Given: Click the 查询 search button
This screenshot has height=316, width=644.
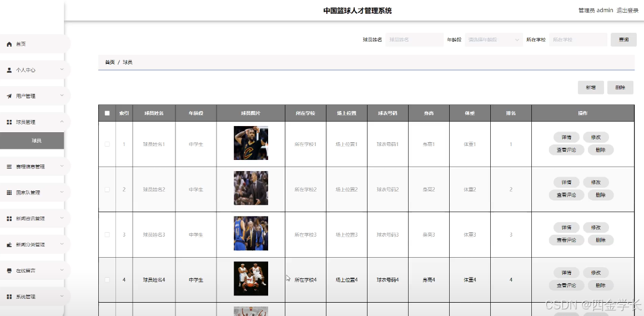Looking at the screenshot, I should pos(623,40).
